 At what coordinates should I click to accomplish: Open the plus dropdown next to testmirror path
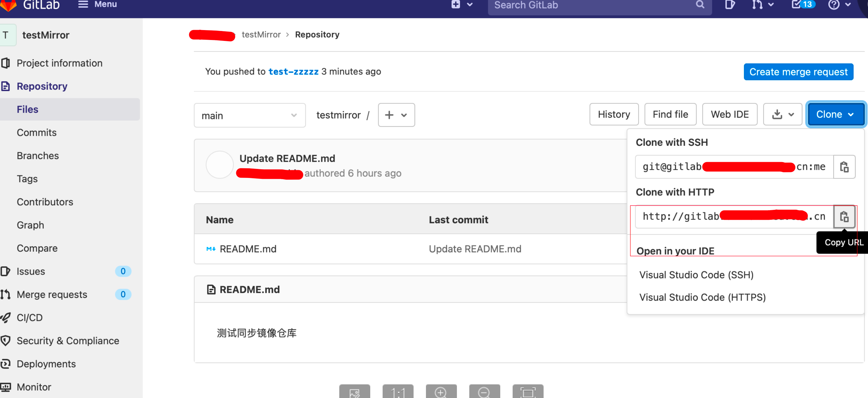396,115
